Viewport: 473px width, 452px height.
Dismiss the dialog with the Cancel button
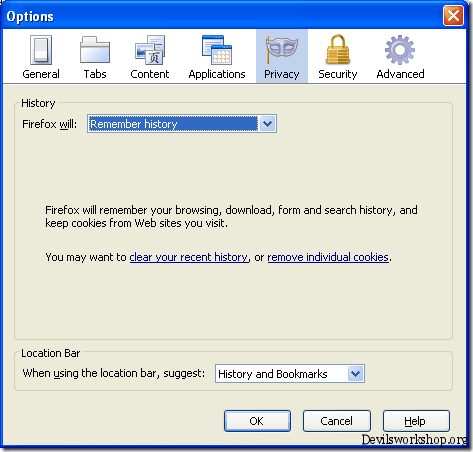pos(337,421)
